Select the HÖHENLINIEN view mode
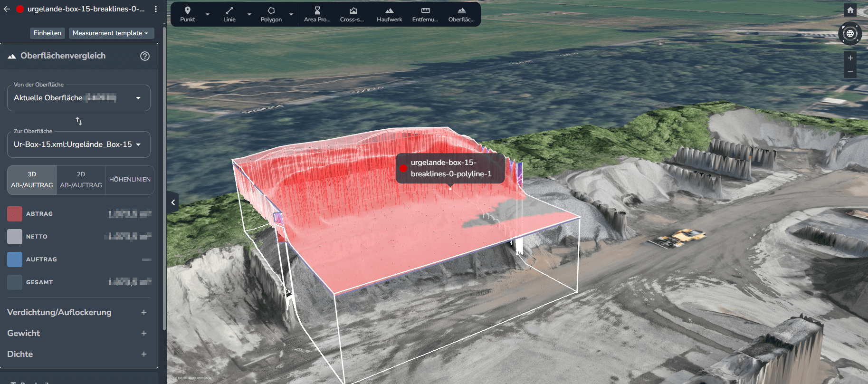The width and height of the screenshot is (868, 384). coord(130,180)
